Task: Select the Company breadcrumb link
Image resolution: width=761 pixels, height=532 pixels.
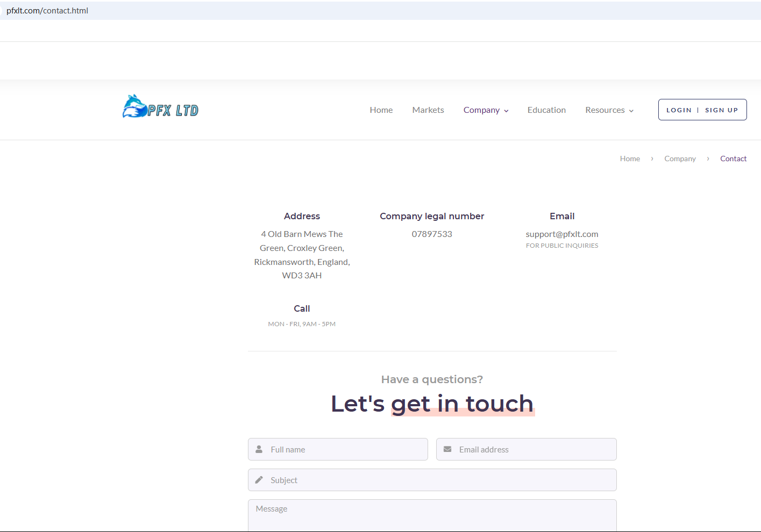Action: (x=680, y=159)
